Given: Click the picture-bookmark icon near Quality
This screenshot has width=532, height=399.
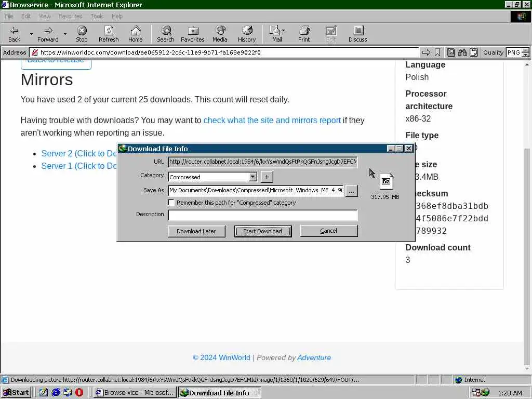Looking at the screenshot, I should [451, 52].
